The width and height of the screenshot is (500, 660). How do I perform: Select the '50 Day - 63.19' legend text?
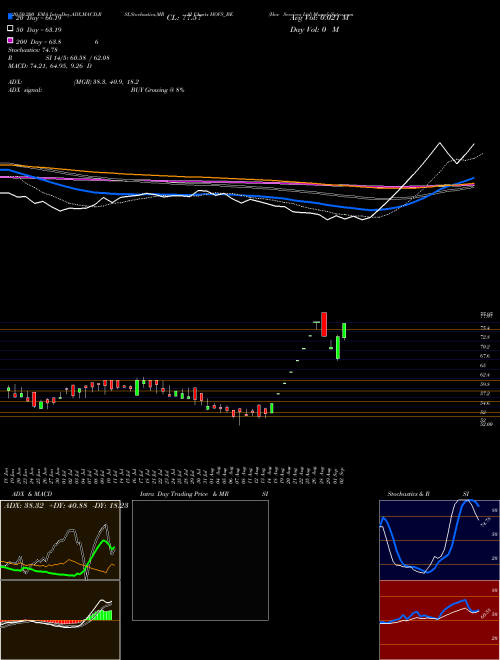pos(39,30)
